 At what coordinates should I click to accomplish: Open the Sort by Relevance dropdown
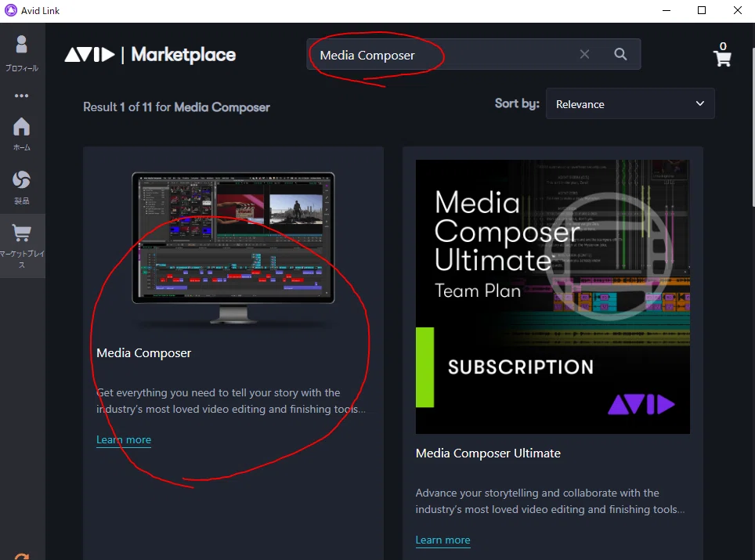point(630,103)
